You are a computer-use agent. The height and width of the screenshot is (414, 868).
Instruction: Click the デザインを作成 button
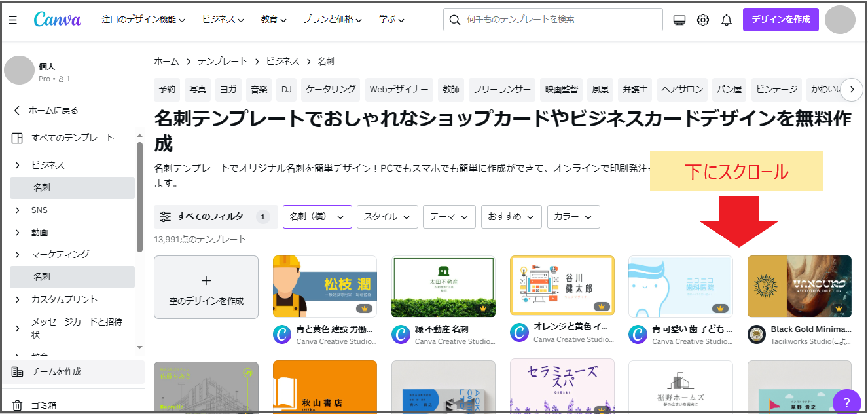pyautogui.click(x=780, y=20)
